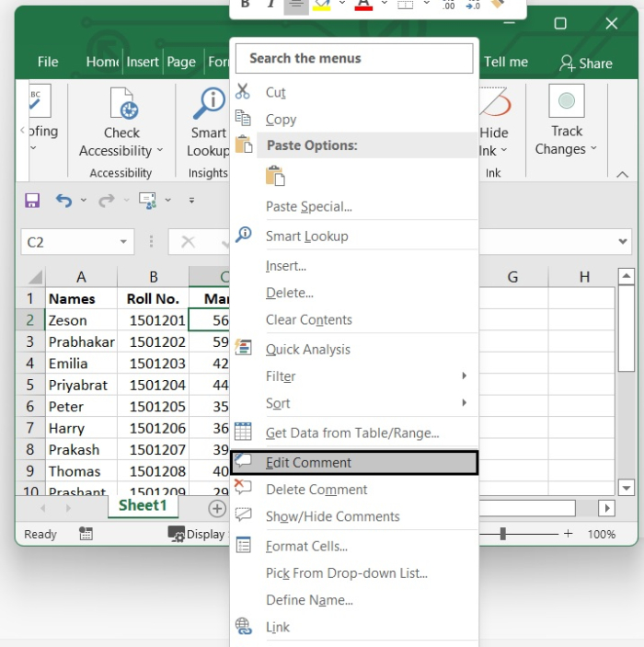The image size is (644, 647).
Task: Click the formula bar Cancel X button
Action: pos(188,242)
